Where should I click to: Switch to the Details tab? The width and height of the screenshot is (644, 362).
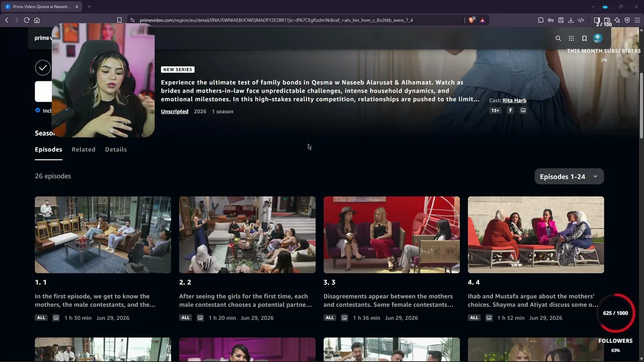(116, 149)
